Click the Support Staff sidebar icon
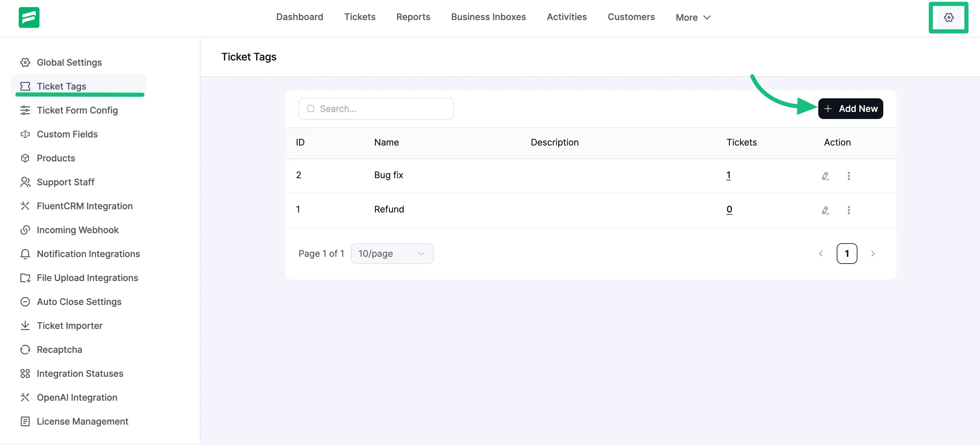 (25, 182)
